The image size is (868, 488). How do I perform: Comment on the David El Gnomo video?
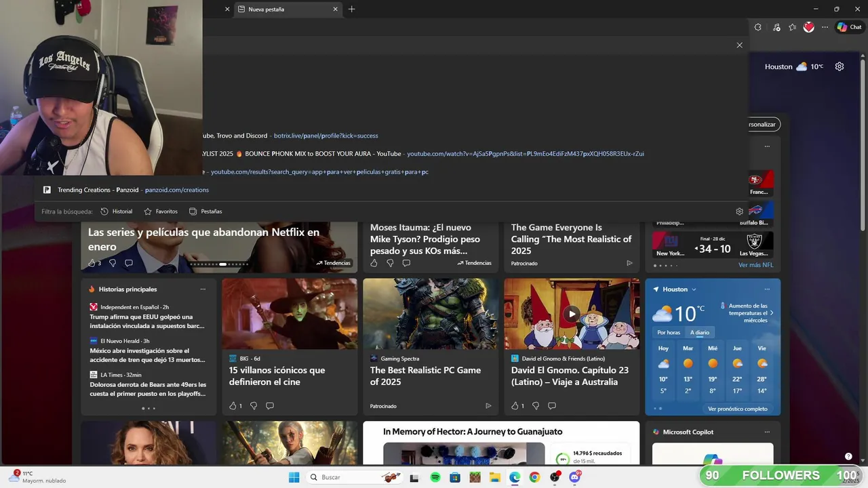552,406
